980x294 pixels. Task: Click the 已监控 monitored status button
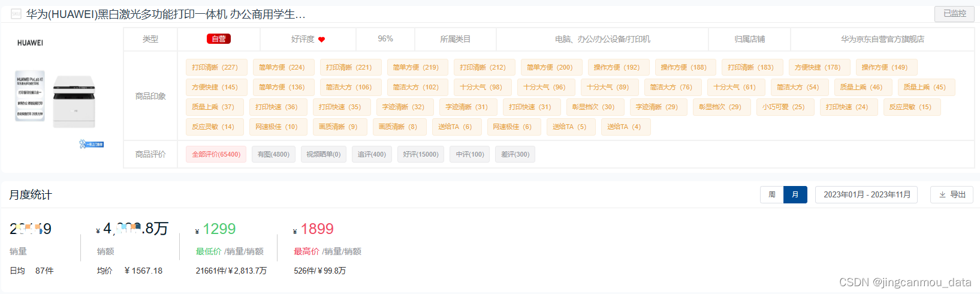954,13
